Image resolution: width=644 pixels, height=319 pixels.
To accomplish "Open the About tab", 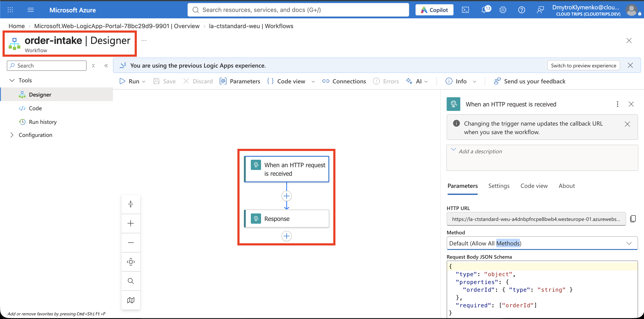I will (x=566, y=186).
